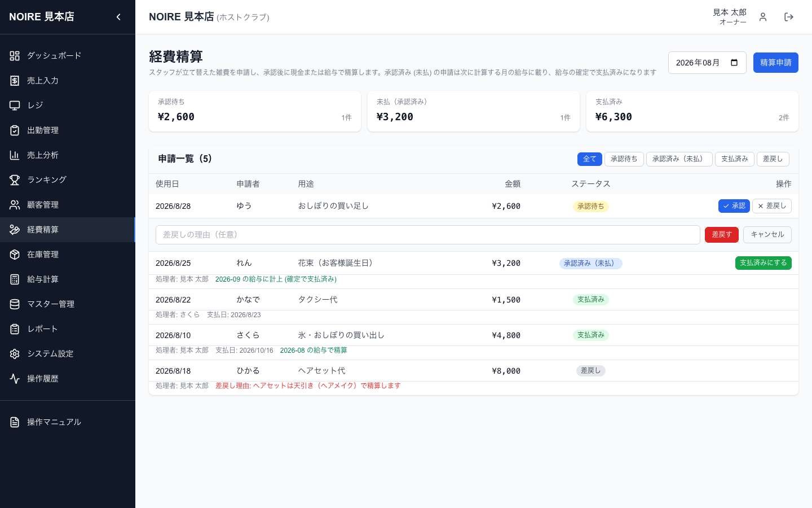812x508 pixels.
Task: Click the ダッシュボード grid icon
Action: click(15, 56)
